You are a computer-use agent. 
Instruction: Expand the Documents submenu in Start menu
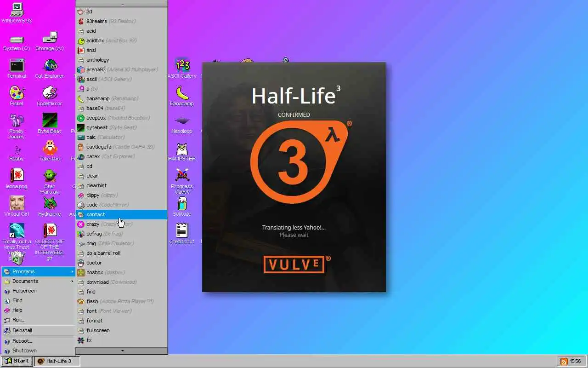coord(38,281)
